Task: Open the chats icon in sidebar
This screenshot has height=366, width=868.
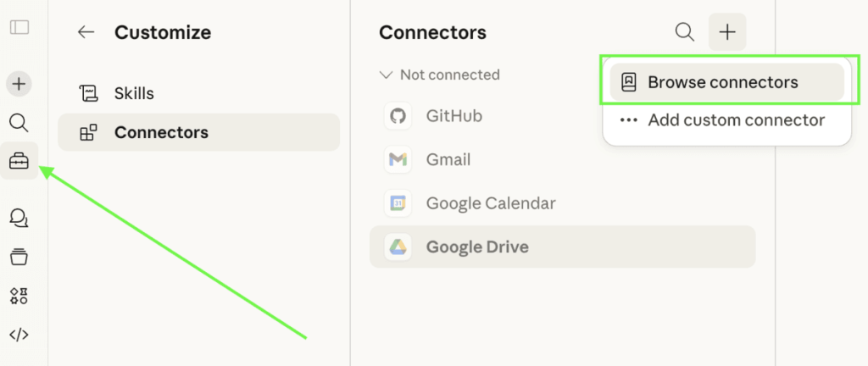Action: (19, 219)
